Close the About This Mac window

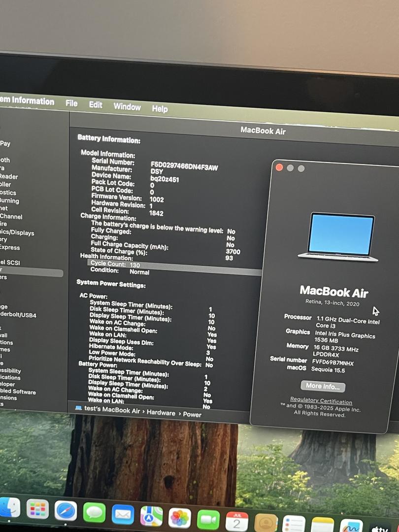pos(279,167)
